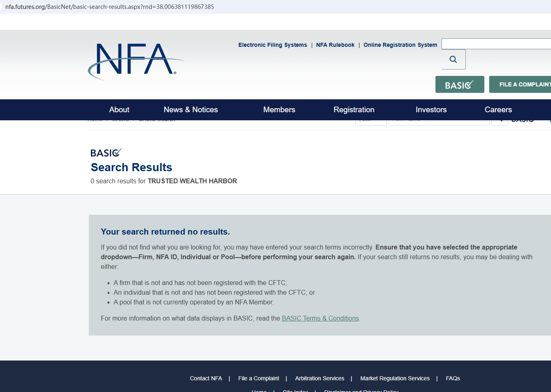
Task: Click the BASIC logo above Search Results
Action: [106, 153]
